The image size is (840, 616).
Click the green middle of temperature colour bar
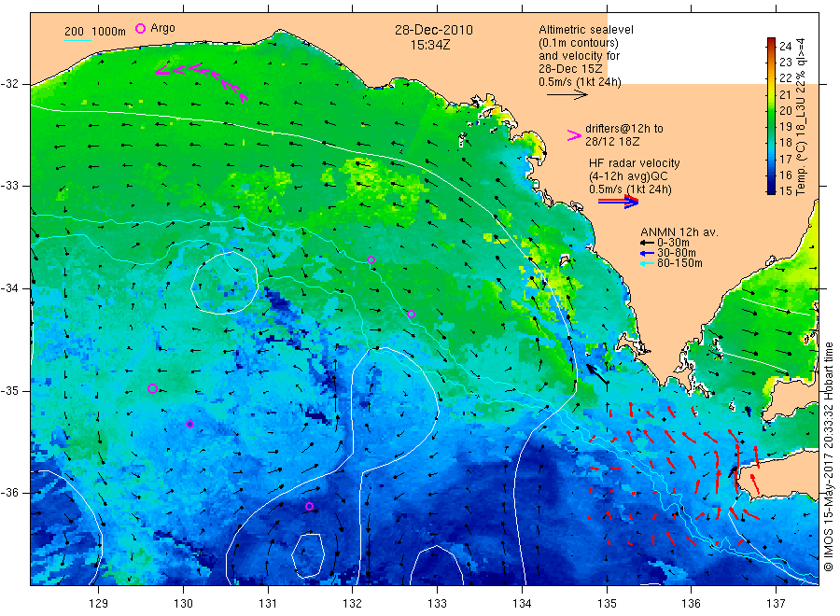click(771, 116)
